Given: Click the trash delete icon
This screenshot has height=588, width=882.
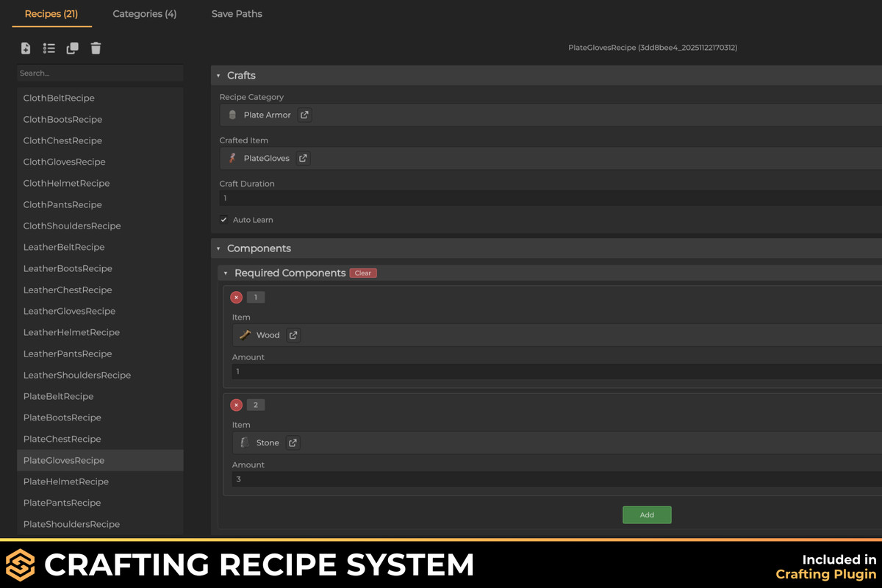Looking at the screenshot, I should coord(96,49).
